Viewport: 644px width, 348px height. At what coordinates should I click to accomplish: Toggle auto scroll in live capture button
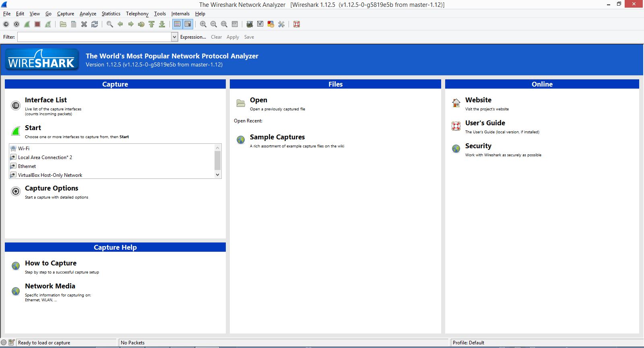(x=188, y=24)
